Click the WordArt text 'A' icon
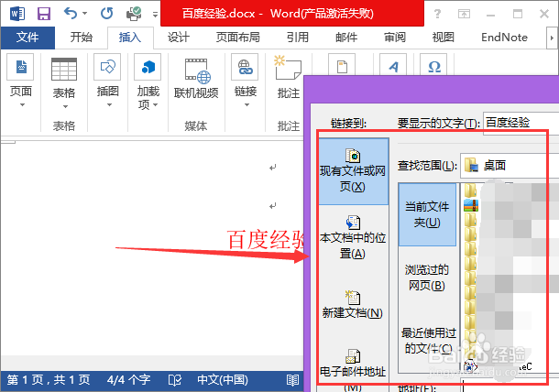559x392 pixels. click(x=393, y=64)
